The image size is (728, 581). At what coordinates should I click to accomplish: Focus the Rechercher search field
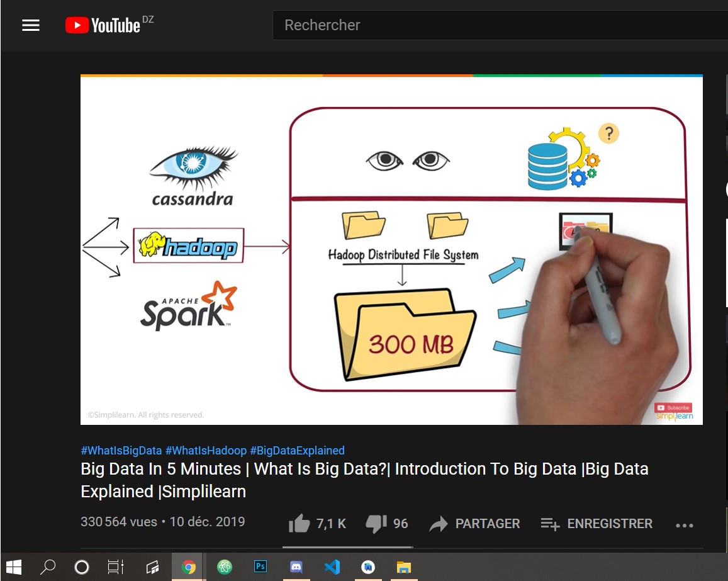coord(500,25)
